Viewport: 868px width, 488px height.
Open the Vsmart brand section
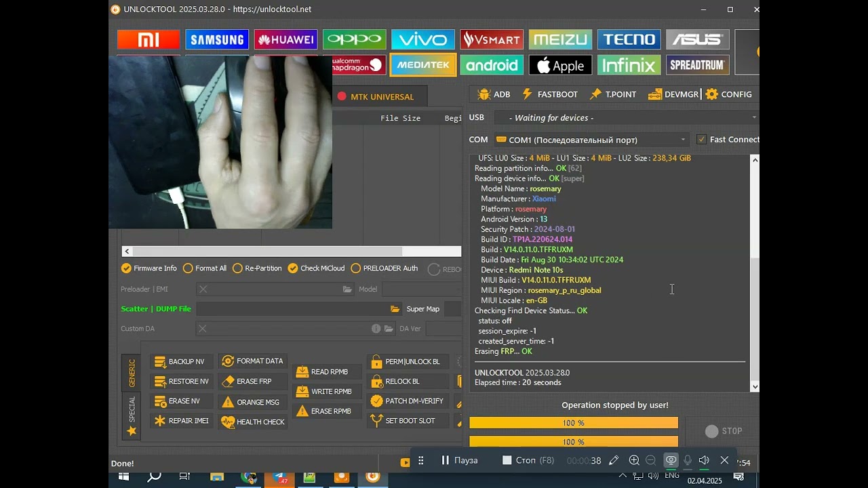pyautogui.click(x=492, y=40)
